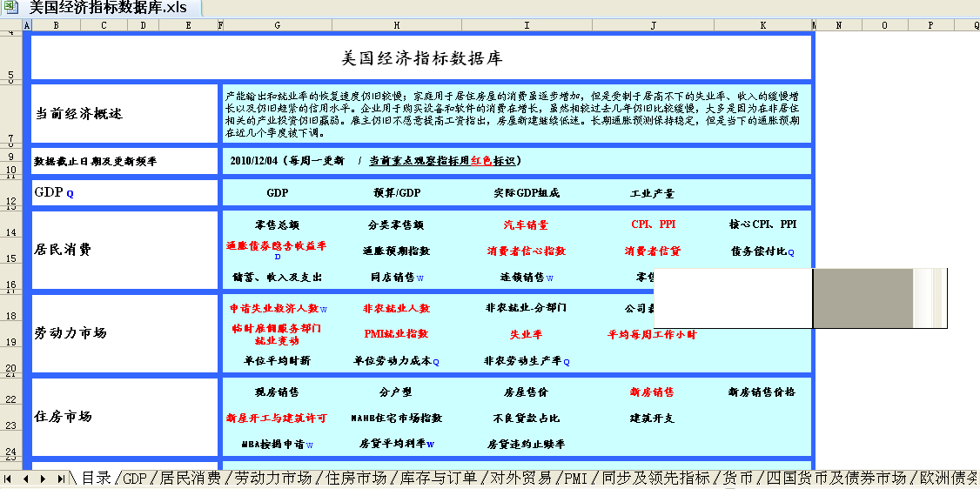Switch to the 目录 sheet tab
980x489 pixels.
point(97,479)
